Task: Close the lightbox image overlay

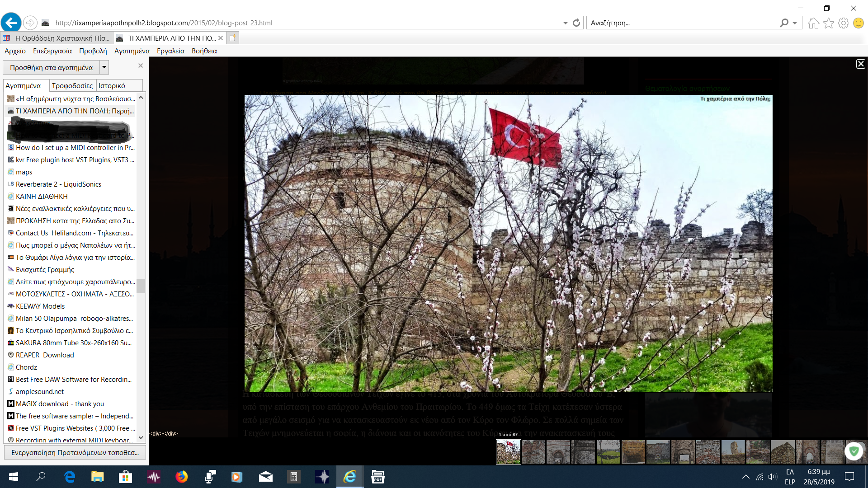Action: 860,64
